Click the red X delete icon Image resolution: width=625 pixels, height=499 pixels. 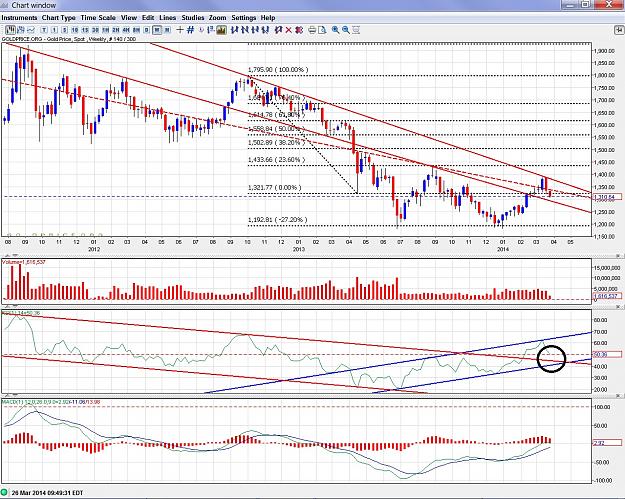pos(289,30)
